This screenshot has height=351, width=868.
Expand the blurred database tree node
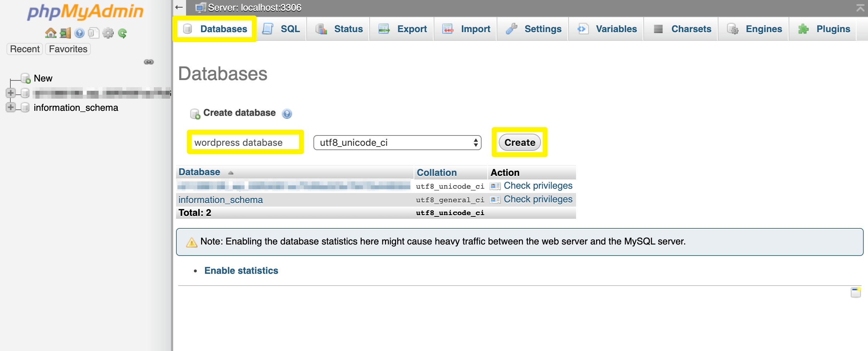tap(11, 93)
